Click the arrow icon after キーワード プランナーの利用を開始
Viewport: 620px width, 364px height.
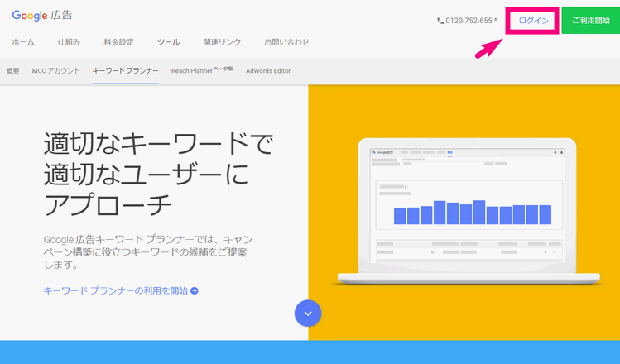click(195, 291)
